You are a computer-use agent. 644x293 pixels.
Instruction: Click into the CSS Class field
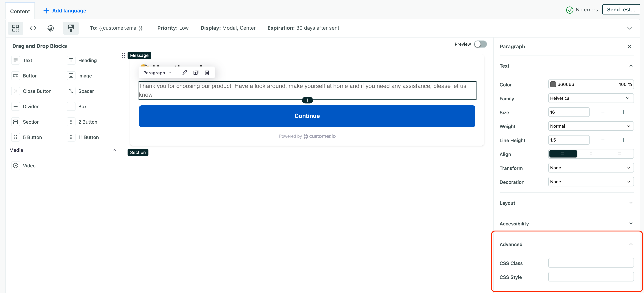point(591,263)
